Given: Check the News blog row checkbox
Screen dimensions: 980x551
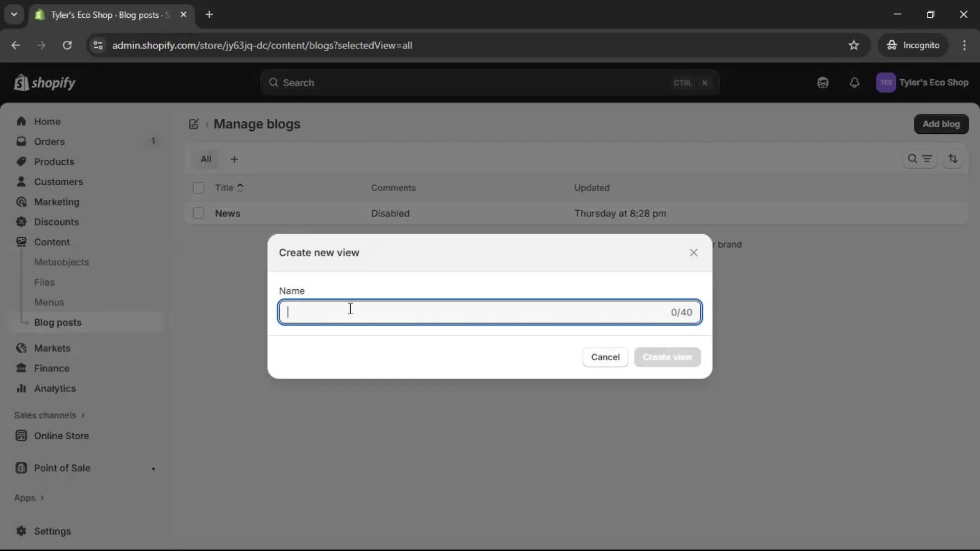Looking at the screenshot, I should (x=199, y=213).
